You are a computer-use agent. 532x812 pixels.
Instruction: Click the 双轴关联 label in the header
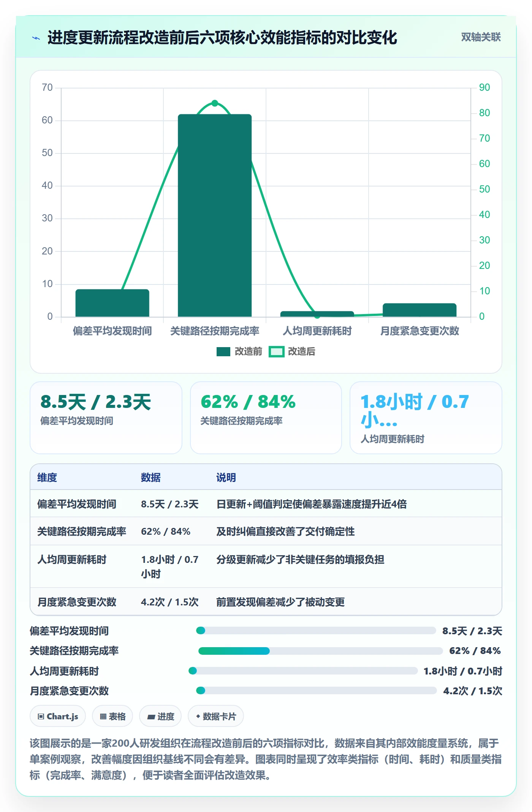tap(481, 37)
